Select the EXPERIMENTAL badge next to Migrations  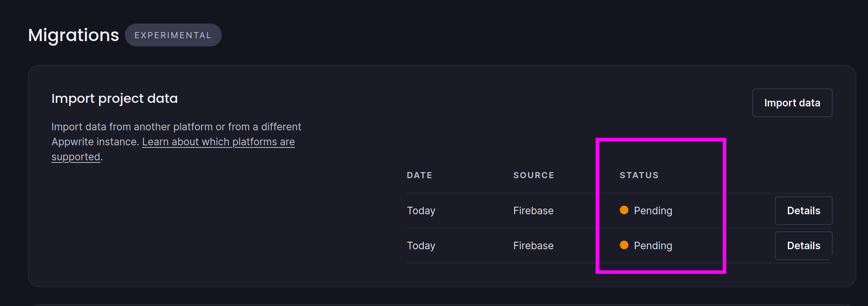tap(173, 35)
